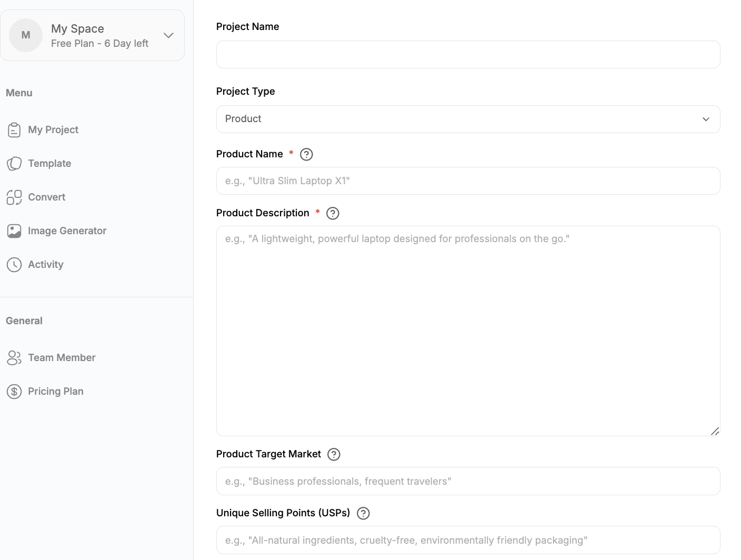Open Product Target Market help icon
741x560 pixels.
334,454
